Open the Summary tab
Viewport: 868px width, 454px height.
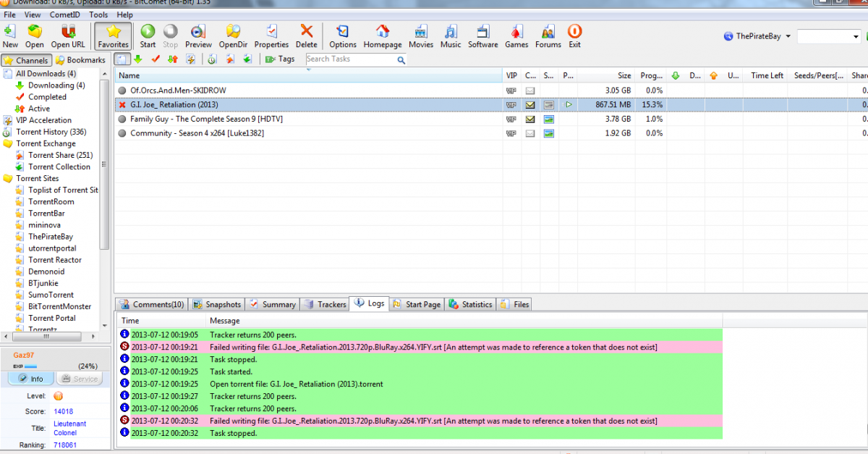tap(273, 304)
